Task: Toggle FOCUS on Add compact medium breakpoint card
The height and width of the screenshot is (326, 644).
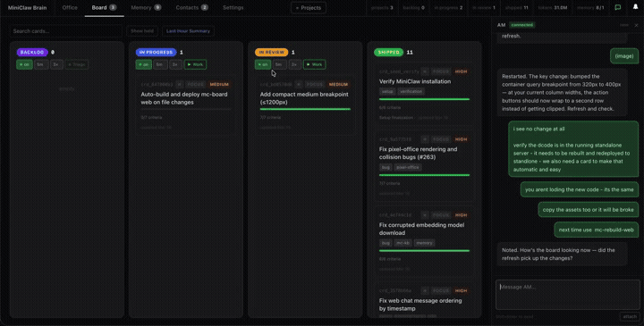Action: pos(315,85)
